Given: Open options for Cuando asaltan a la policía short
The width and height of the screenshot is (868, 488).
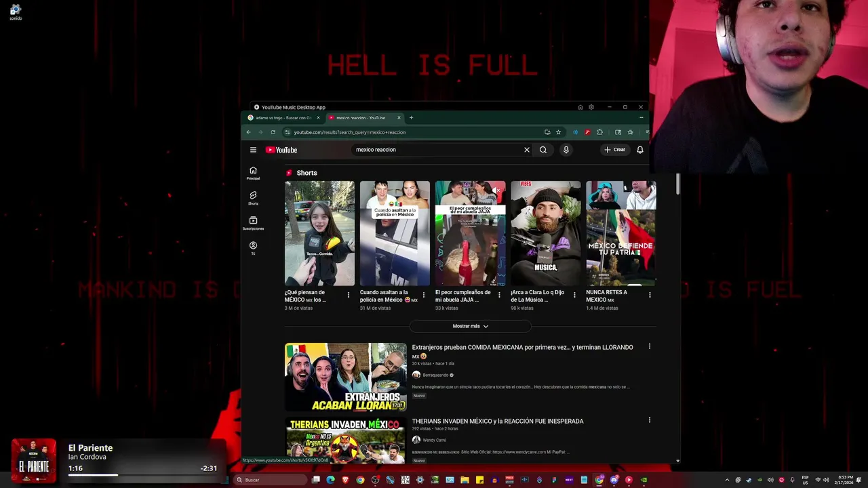Looking at the screenshot, I should (424, 295).
